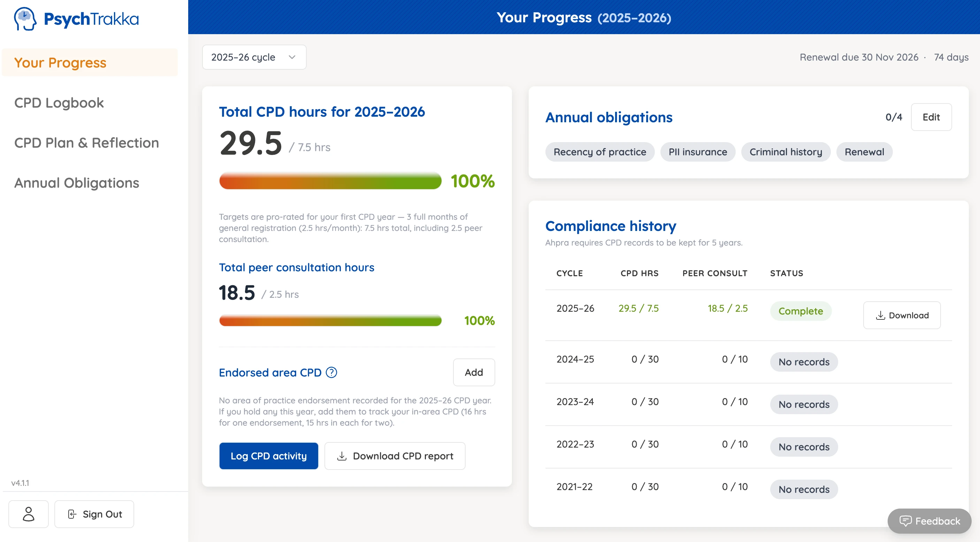The image size is (980, 542).
Task: Toggle the Recency of practice chip
Action: click(599, 152)
